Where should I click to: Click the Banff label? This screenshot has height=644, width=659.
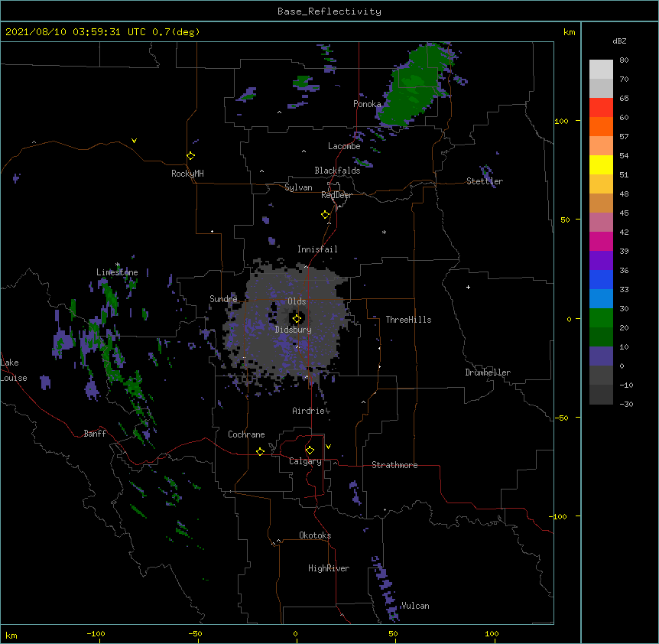coord(95,434)
